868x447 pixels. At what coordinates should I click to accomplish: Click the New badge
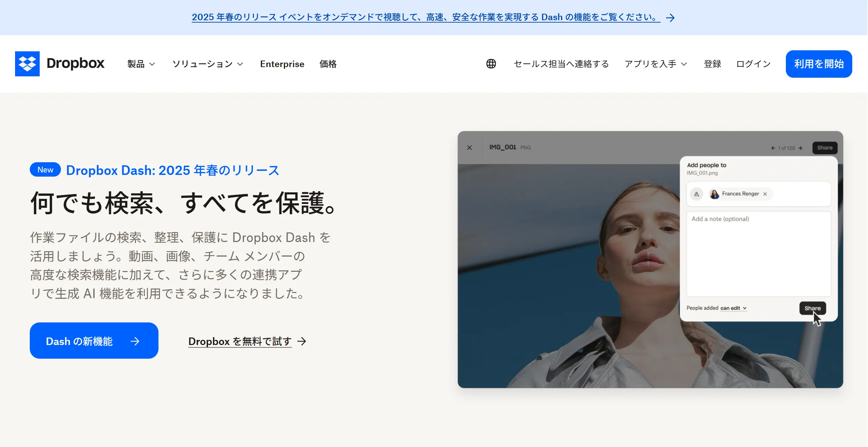tap(45, 170)
